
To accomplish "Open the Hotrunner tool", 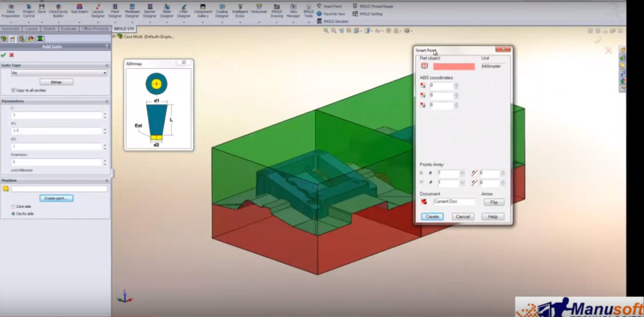I will (x=259, y=9).
